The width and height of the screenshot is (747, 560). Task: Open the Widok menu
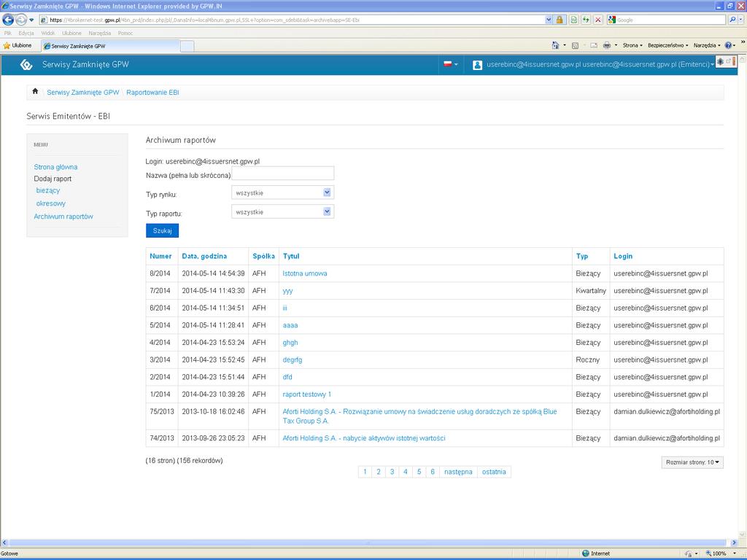pos(47,33)
